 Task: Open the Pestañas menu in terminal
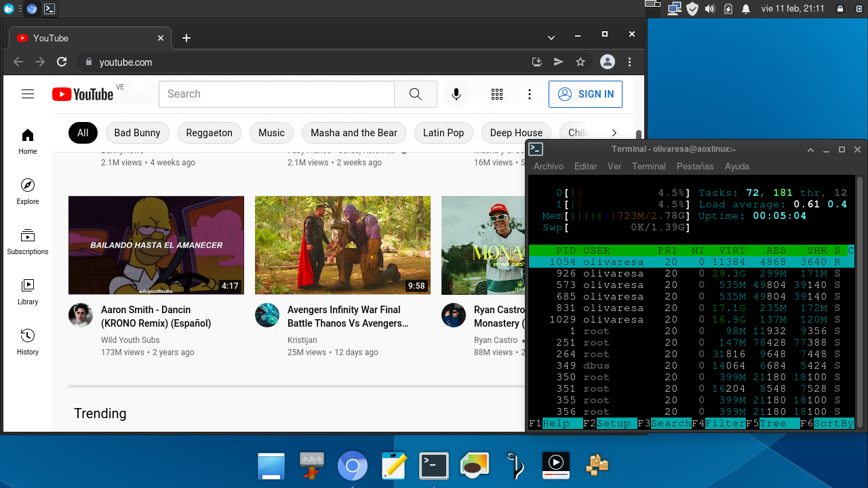click(695, 166)
